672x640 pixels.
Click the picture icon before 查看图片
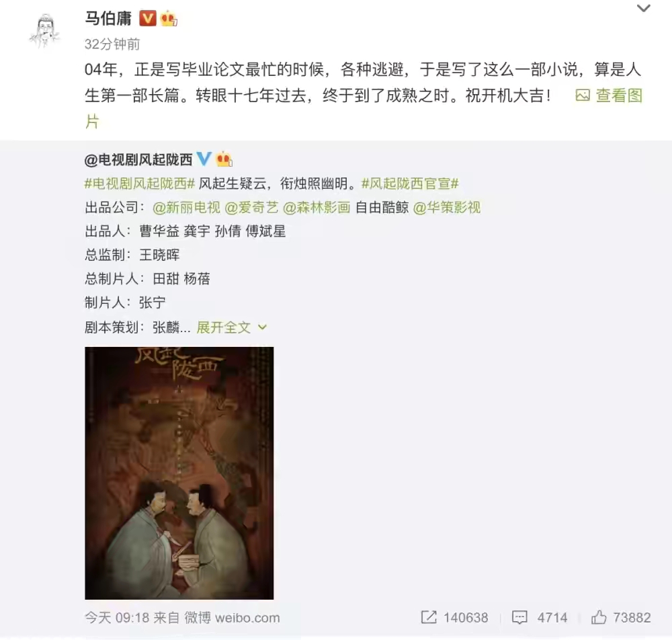(583, 95)
